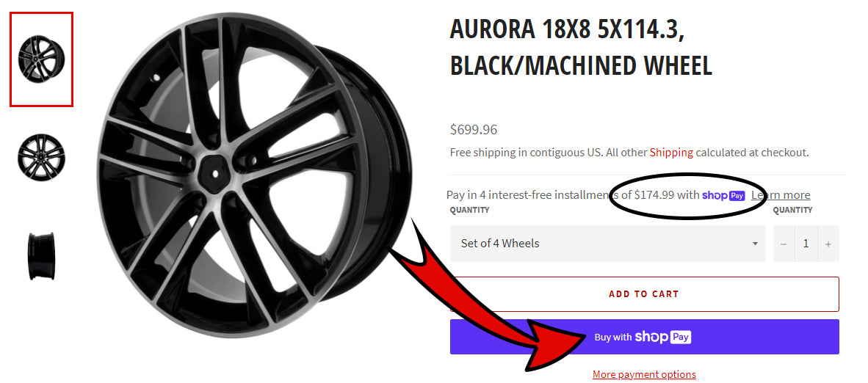Click the quantity number field showing 1
The width and height of the screenshot is (868, 383).
point(806,244)
